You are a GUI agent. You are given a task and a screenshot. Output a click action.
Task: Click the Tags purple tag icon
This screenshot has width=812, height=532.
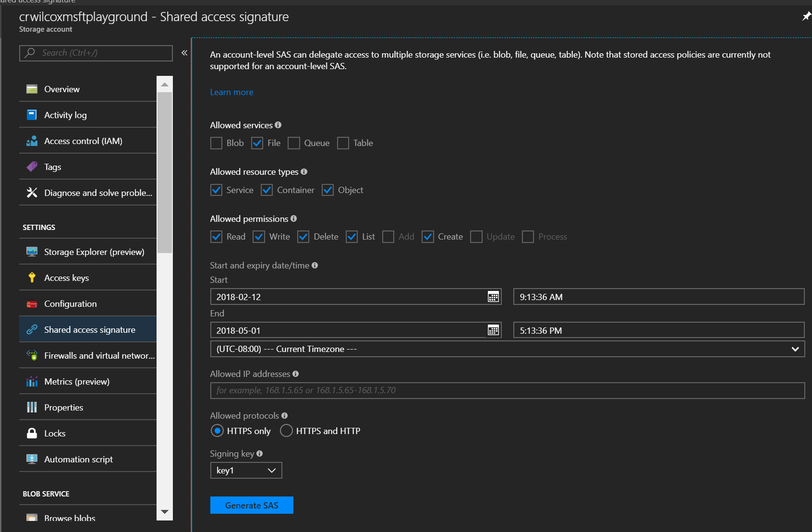click(32, 167)
